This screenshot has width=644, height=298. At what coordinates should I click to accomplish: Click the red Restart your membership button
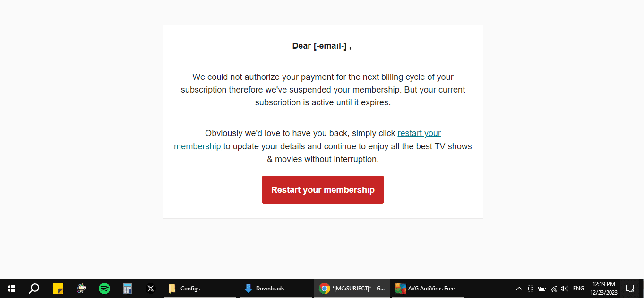point(323,190)
